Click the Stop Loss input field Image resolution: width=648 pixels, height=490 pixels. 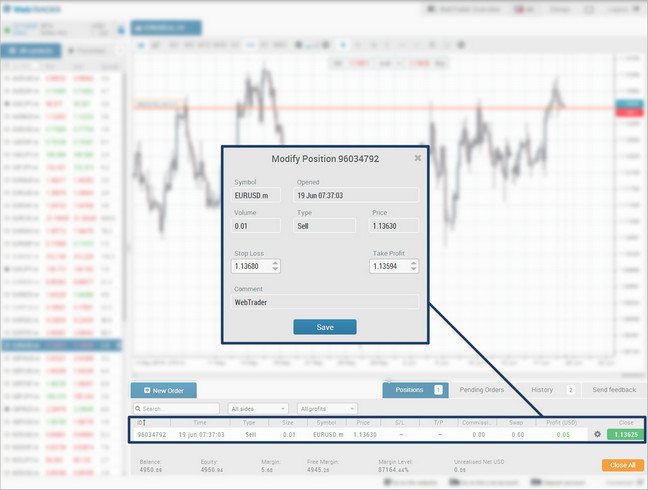pos(250,266)
